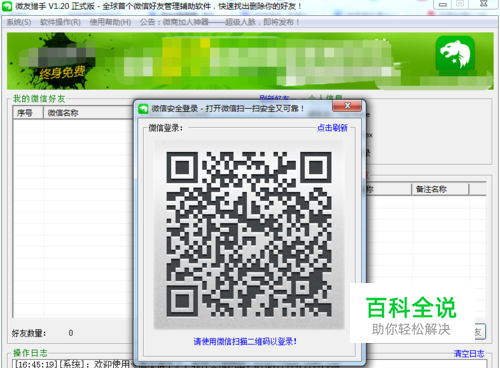Click the 序号 column header
The image size is (500, 368).
coord(28,113)
